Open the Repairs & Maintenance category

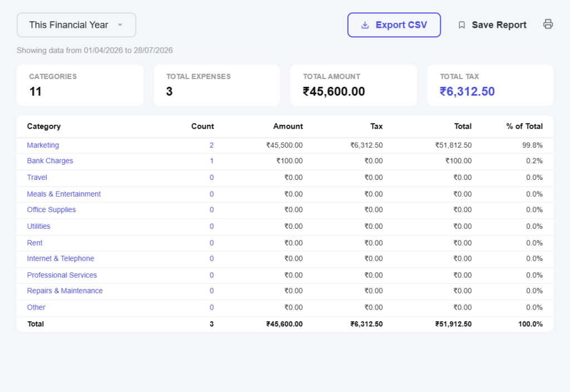[65, 291]
